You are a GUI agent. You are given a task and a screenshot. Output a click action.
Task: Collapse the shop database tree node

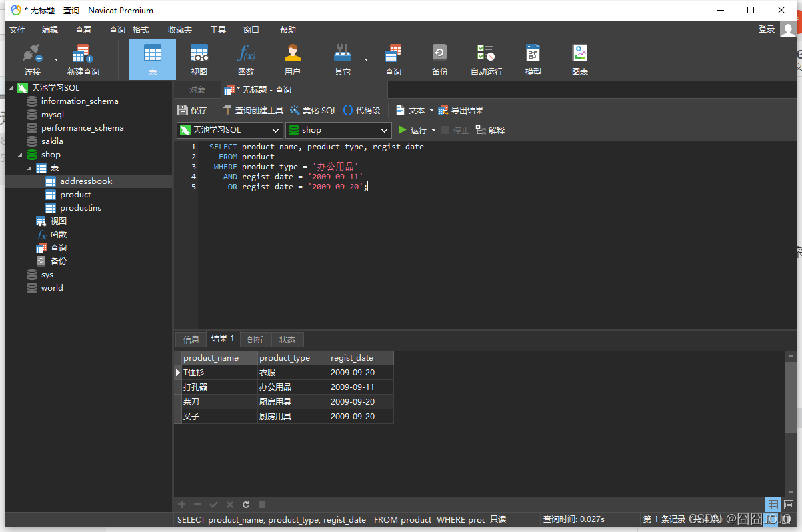point(20,155)
